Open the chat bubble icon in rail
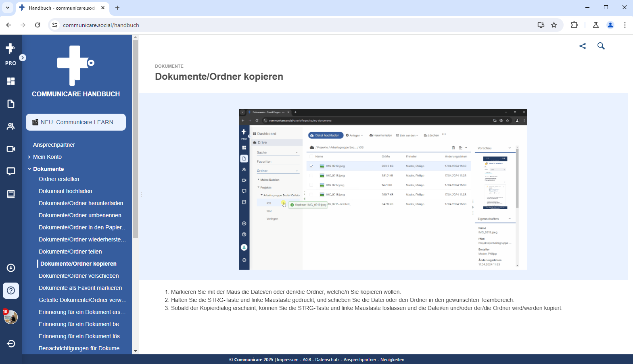 tap(11, 172)
